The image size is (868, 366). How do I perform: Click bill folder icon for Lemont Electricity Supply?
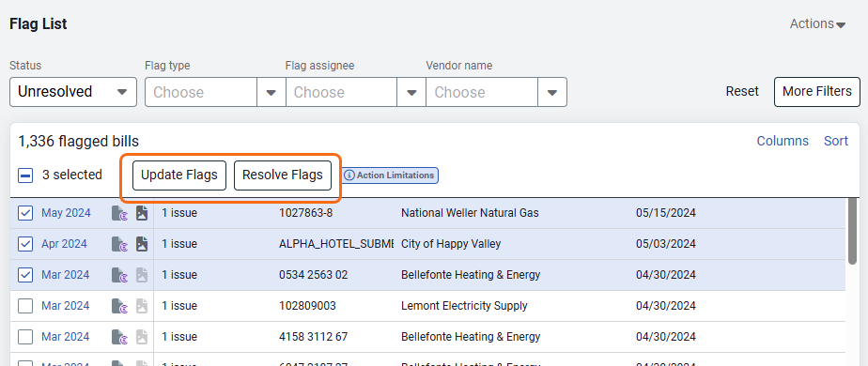click(119, 306)
